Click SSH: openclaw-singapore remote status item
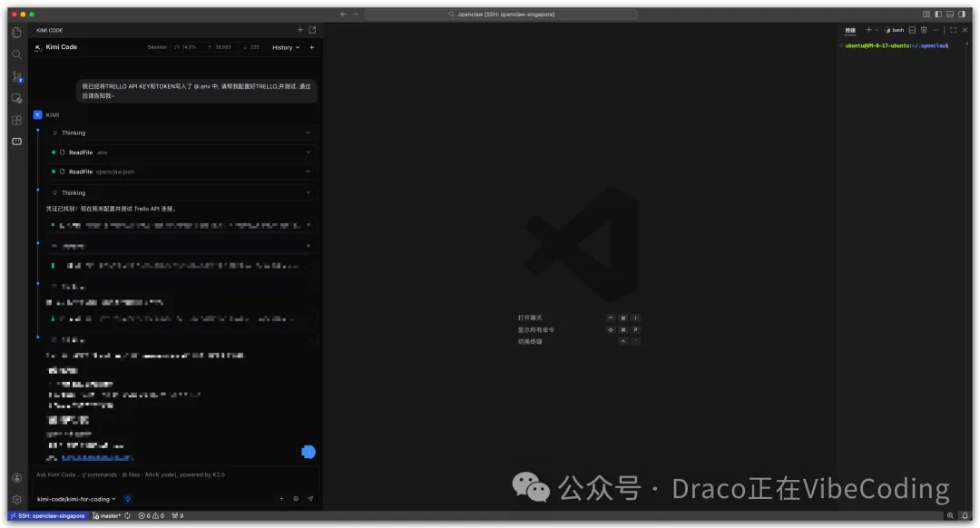The width and height of the screenshot is (980, 528). pos(45,516)
